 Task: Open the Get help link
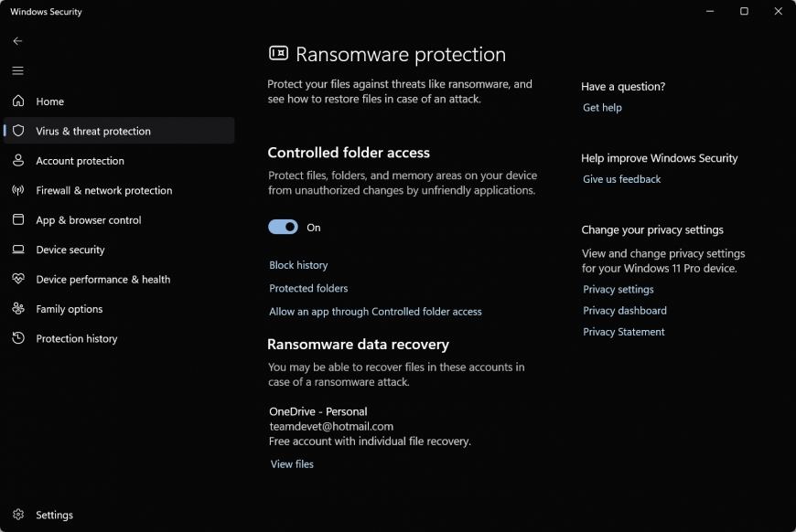[602, 108]
